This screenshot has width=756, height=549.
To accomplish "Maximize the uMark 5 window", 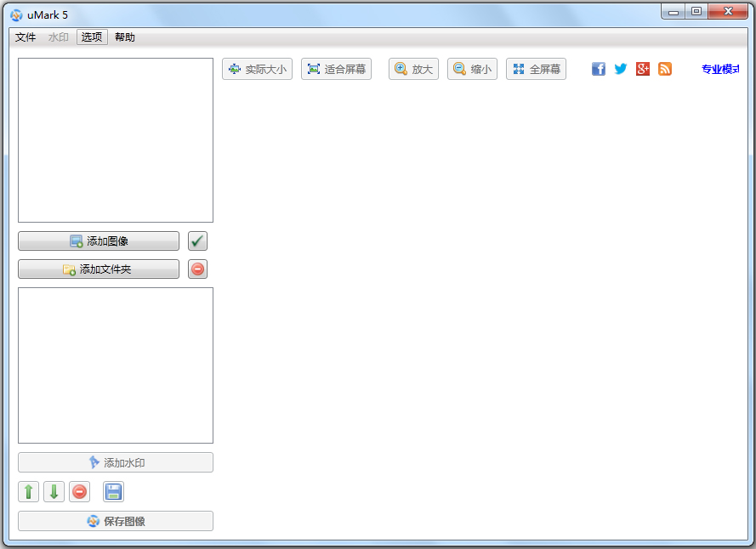I will tap(696, 12).
